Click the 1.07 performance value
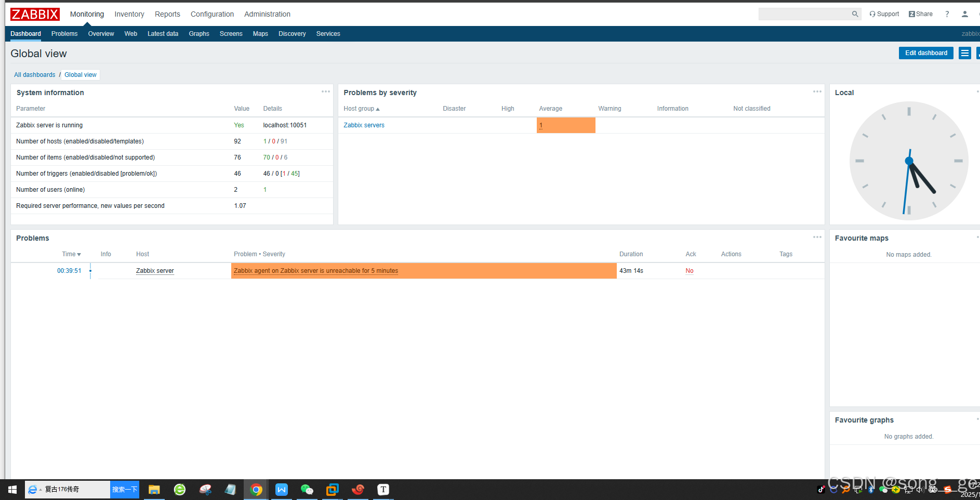This screenshot has height=500, width=980. pos(240,206)
